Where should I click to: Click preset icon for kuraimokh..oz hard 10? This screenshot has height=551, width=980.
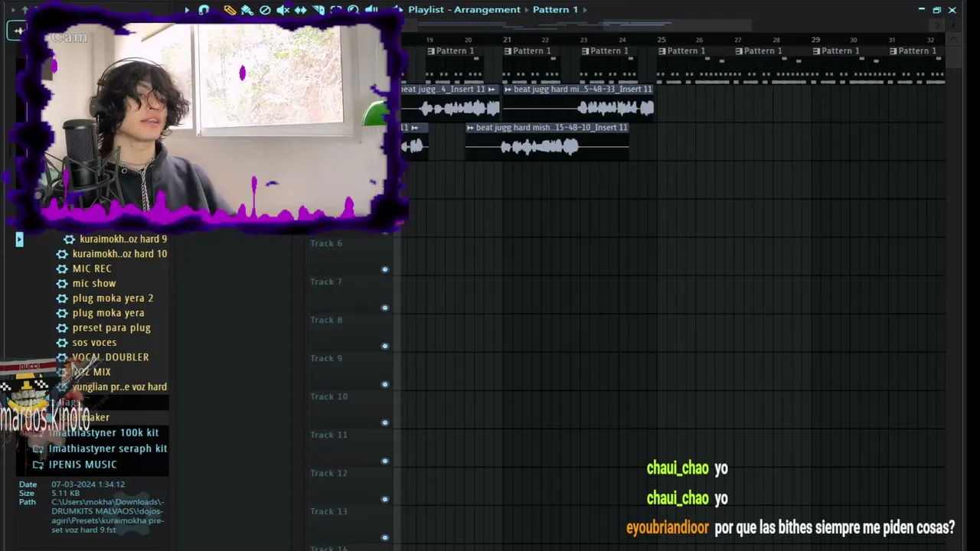click(62, 254)
